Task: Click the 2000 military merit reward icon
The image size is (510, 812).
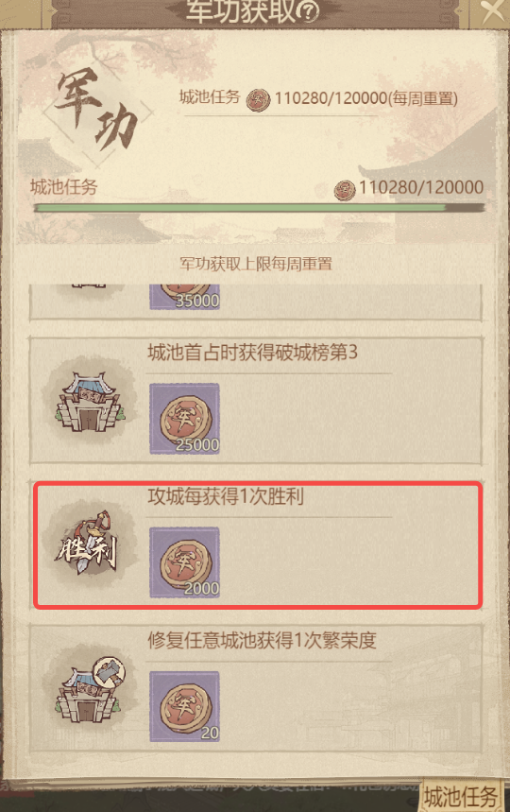Action: pyautogui.click(x=185, y=562)
